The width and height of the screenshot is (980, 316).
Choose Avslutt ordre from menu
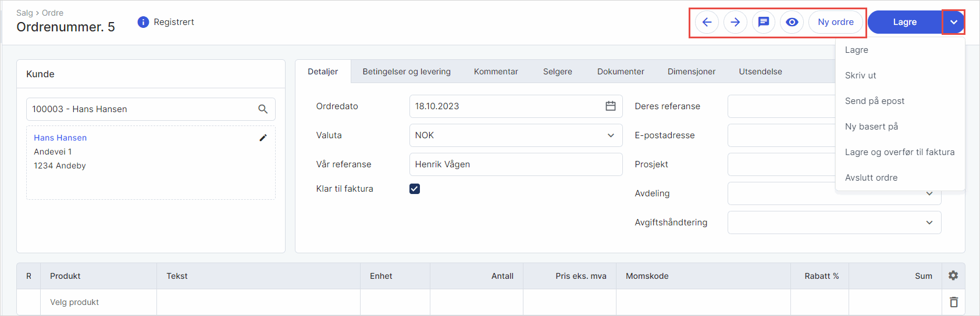click(x=871, y=178)
